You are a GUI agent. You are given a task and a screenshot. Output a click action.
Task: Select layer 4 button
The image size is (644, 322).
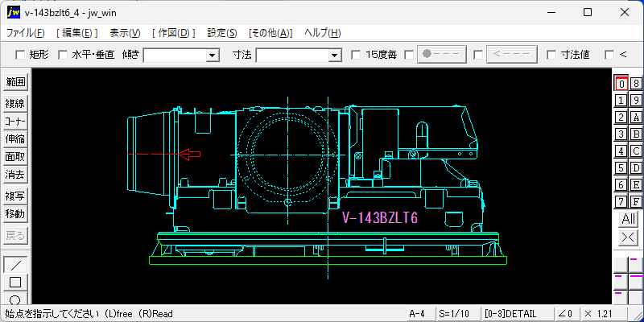[x=621, y=151]
